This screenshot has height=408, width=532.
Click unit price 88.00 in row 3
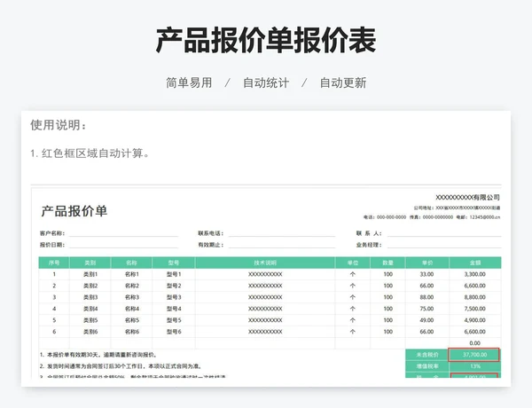click(x=426, y=297)
